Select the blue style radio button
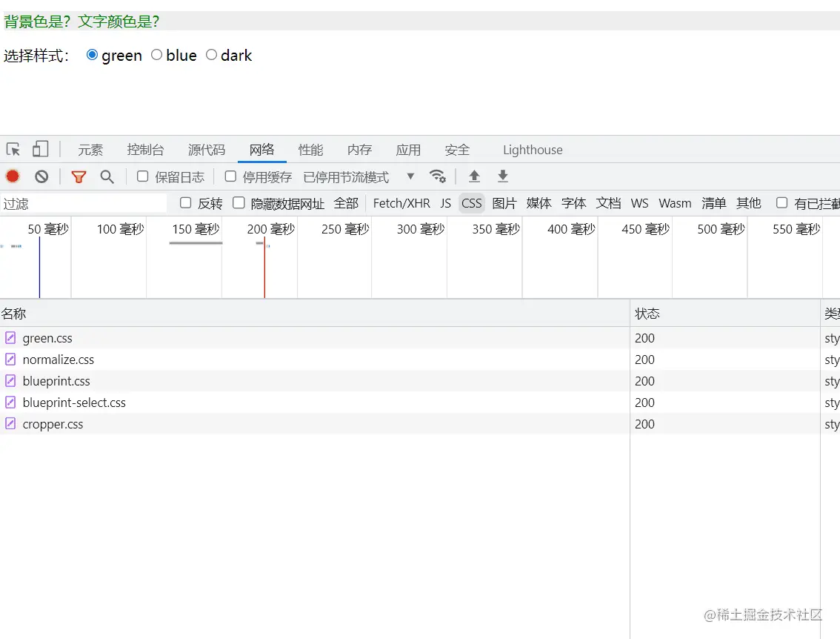The image size is (840, 639). tap(156, 55)
